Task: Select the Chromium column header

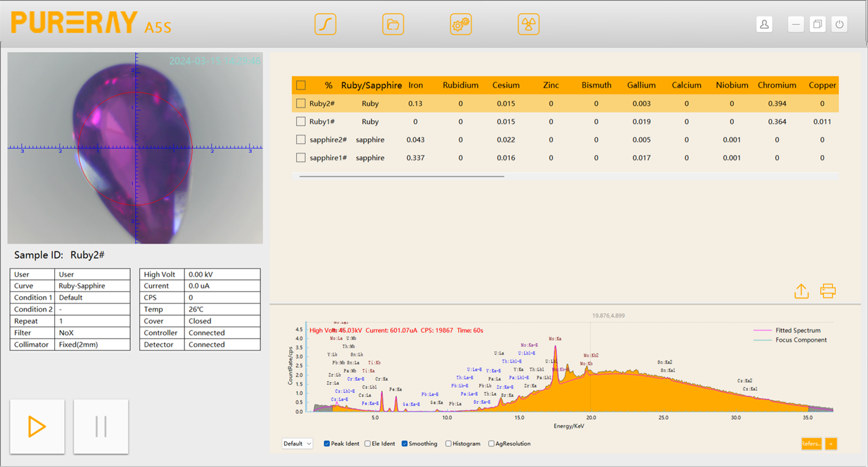Action: 776,85
